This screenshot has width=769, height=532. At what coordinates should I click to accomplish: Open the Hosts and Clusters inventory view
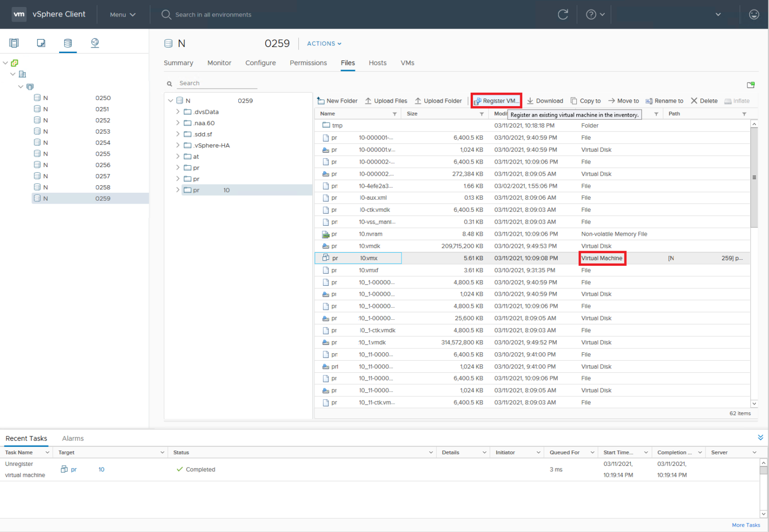(14, 43)
